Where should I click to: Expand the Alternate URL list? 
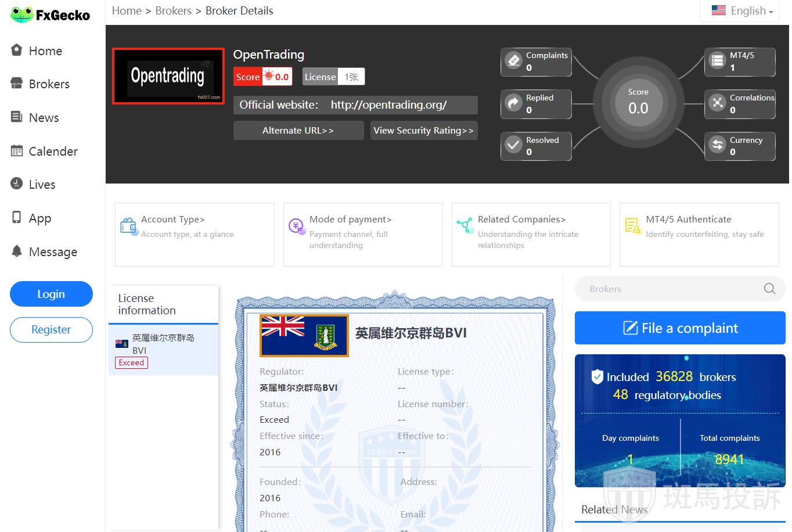click(x=298, y=131)
